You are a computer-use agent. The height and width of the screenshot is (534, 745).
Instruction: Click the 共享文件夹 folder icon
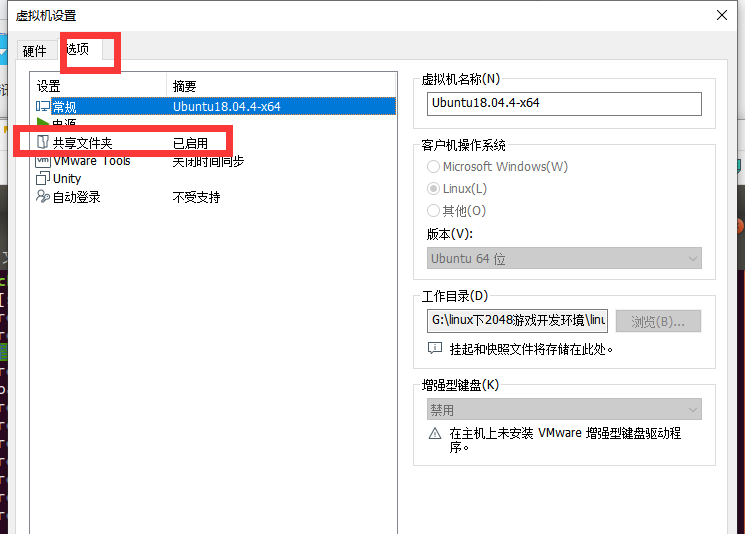43,142
